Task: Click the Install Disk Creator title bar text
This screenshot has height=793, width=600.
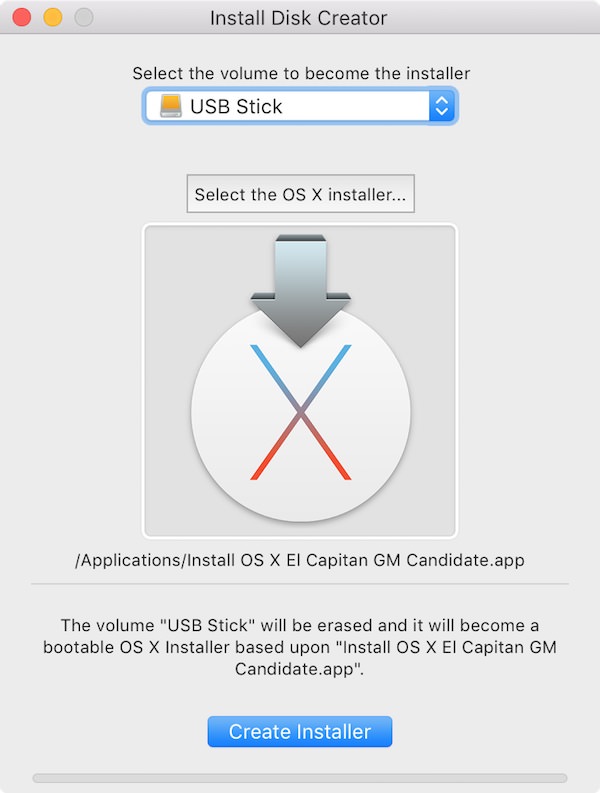Action: point(298,18)
